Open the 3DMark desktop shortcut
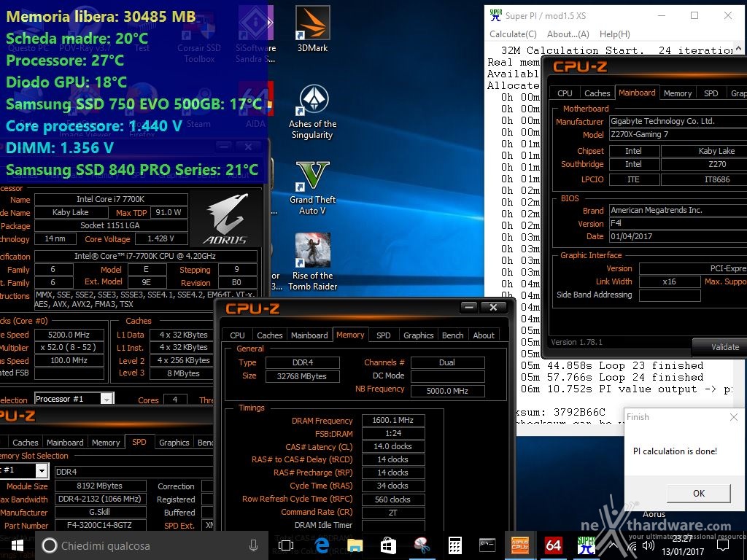The width and height of the screenshot is (747, 560). click(312, 29)
